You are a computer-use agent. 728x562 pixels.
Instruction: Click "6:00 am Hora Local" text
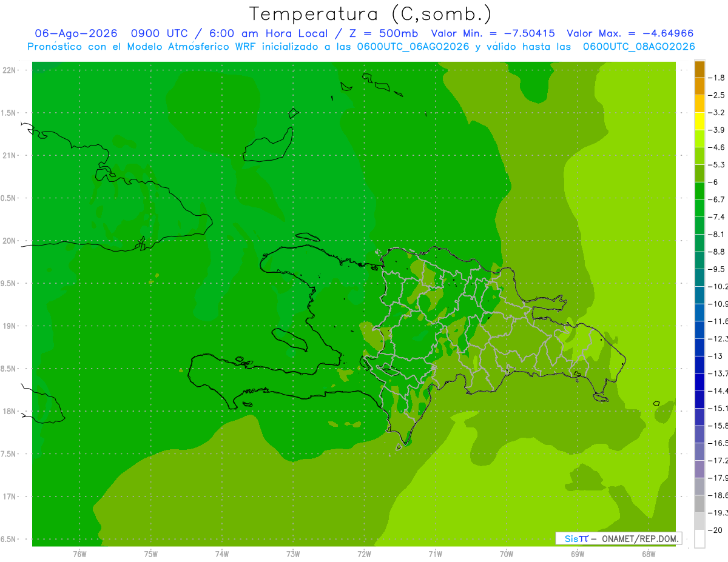click(269, 34)
